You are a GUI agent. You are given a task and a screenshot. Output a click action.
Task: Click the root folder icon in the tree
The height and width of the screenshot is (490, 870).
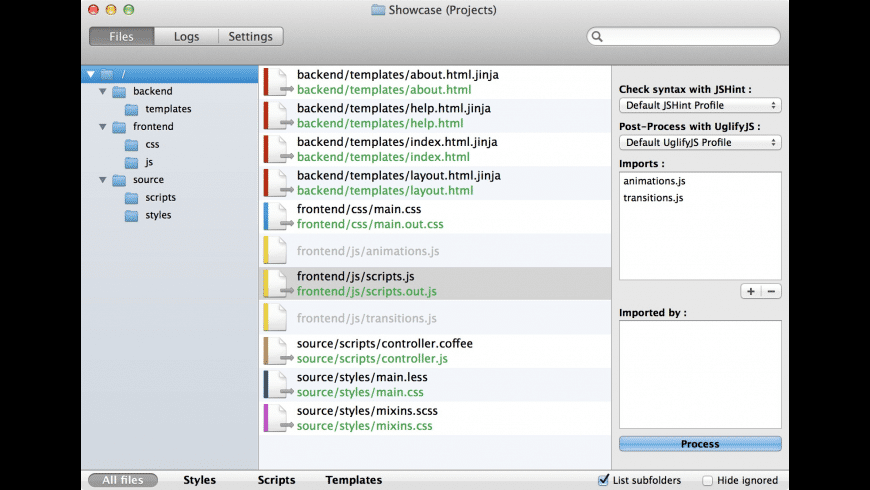coord(107,74)
